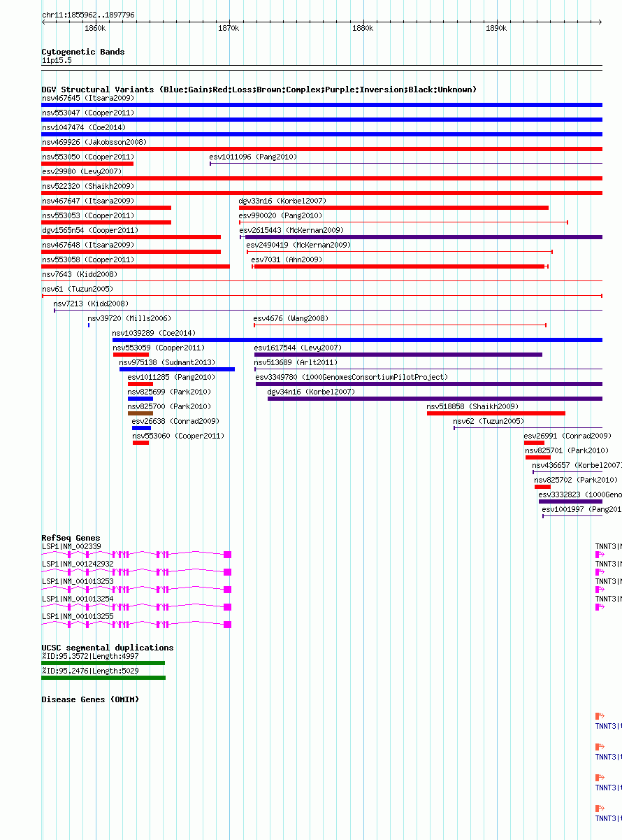Click the esv1617544 (Levy2007) label
The height and width of the screenshot is (840, 622).
click(x=298, y=348)
